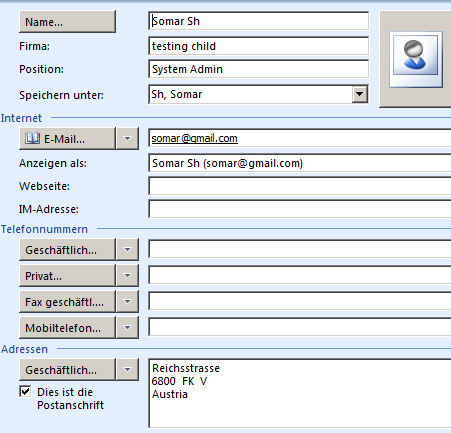
Task: Click the Geschäftlich... phone number button
Action: (67, 250)
